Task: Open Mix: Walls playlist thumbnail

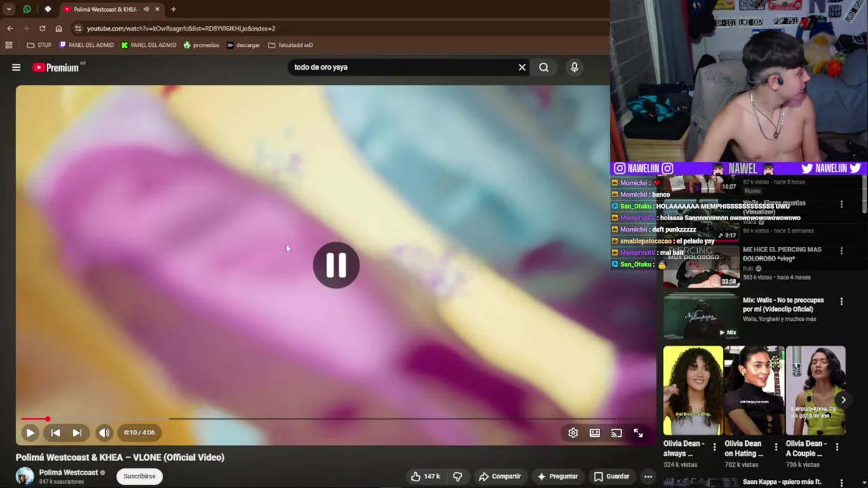Action: coord(701,316)
